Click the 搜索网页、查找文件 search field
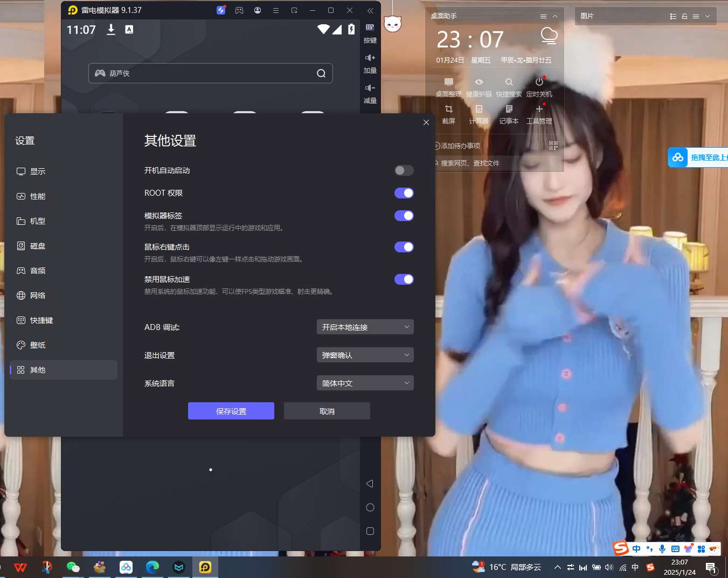Screen dimensions: 728x578 (x=496, y=163)
